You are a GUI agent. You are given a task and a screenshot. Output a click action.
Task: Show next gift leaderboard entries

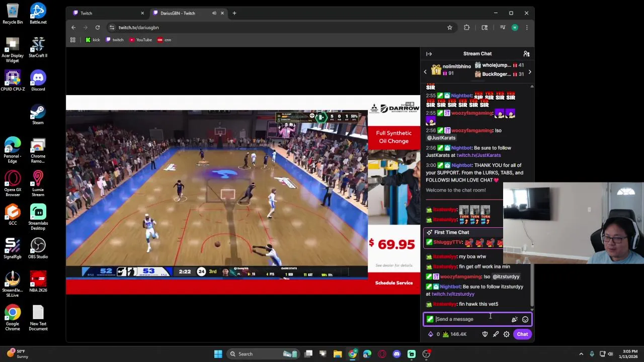point(529,72)
